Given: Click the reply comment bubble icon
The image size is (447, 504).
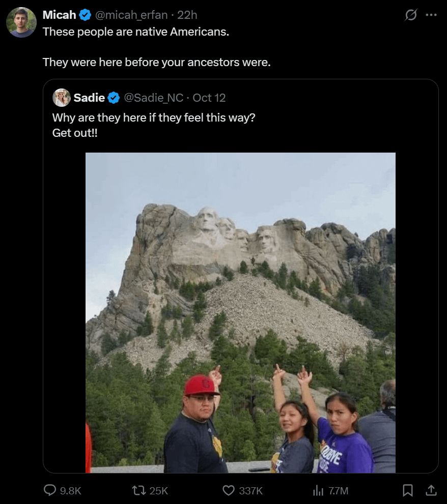Looking at the screenshot, I should pyautogui.click(x=50, y=490).
